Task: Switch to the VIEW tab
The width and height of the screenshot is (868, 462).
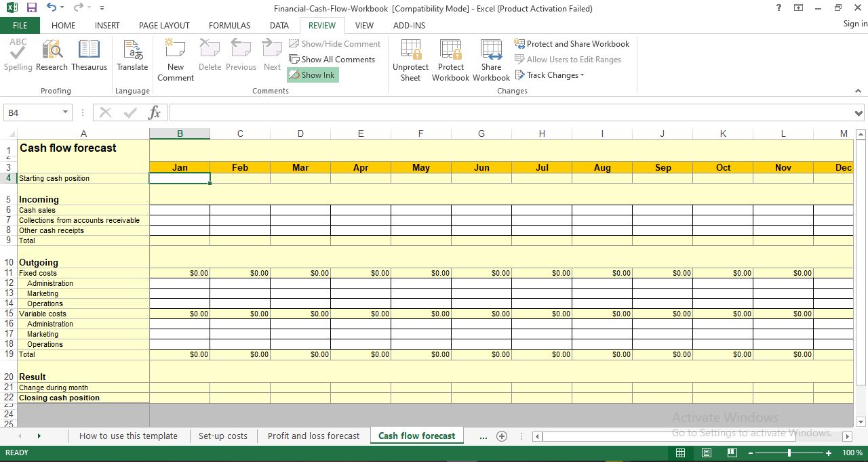Action: 364,26
